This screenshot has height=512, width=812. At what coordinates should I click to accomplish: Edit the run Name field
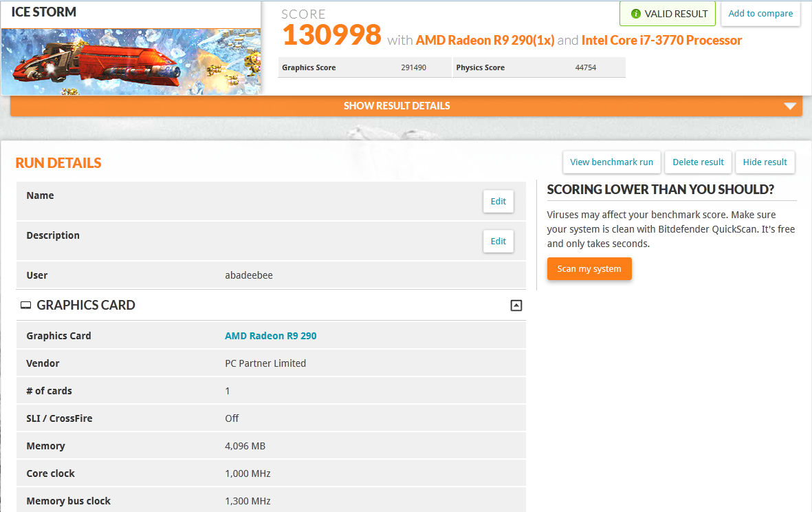pyautogui.click(x=498, y=202)
